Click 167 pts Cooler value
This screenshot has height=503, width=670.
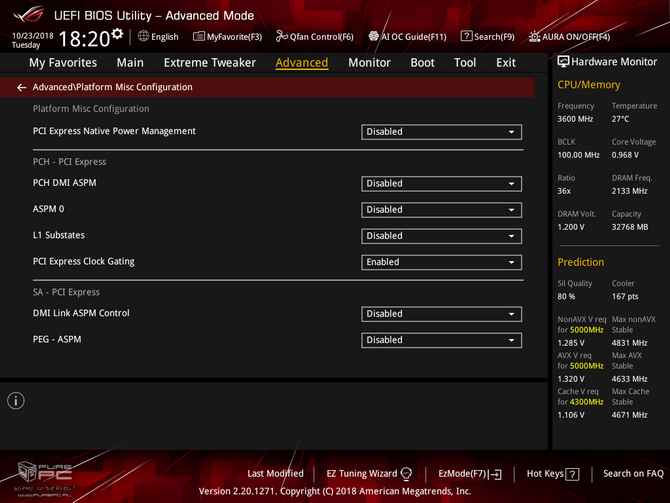[625, 297]
